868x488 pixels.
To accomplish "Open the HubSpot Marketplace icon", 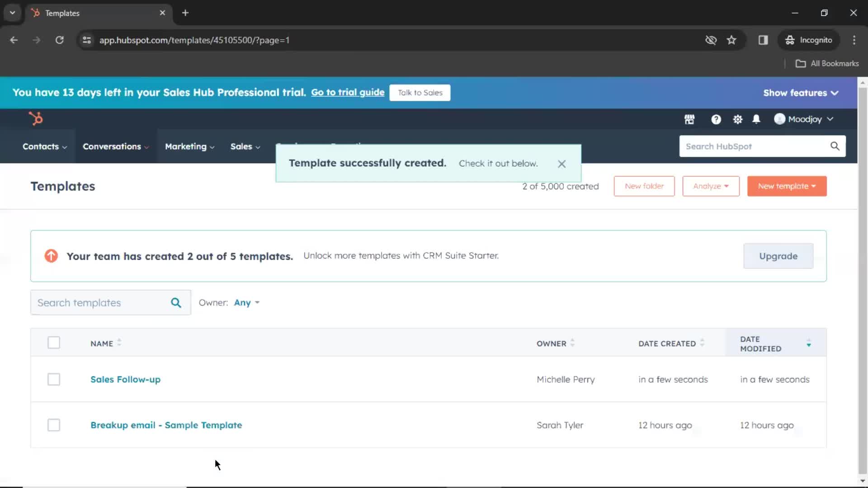I will 689,119.
